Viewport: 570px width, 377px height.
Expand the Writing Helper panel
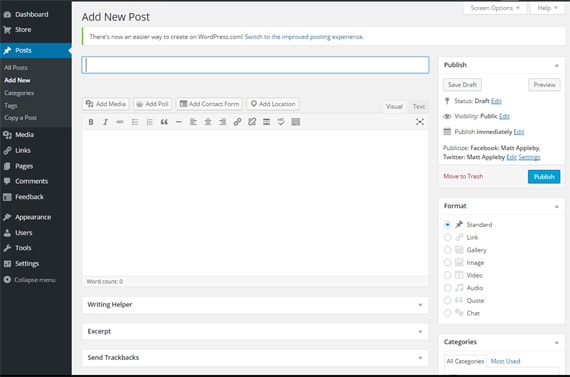click(255, 305)
